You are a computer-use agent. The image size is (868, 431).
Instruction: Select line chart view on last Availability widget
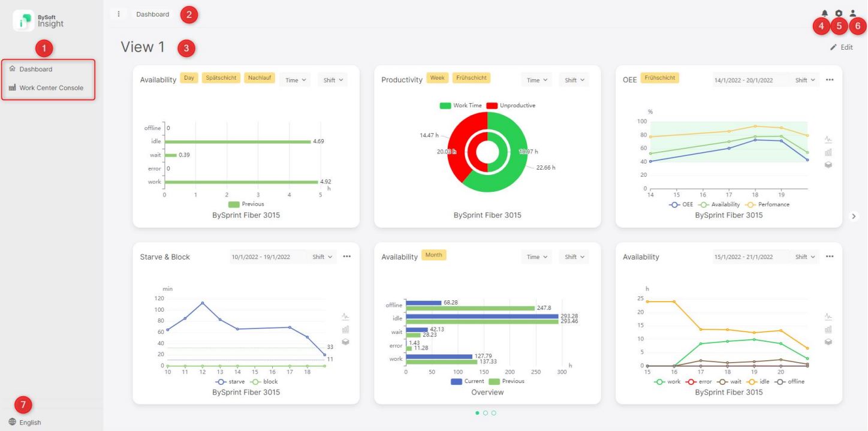pos(828,316)
